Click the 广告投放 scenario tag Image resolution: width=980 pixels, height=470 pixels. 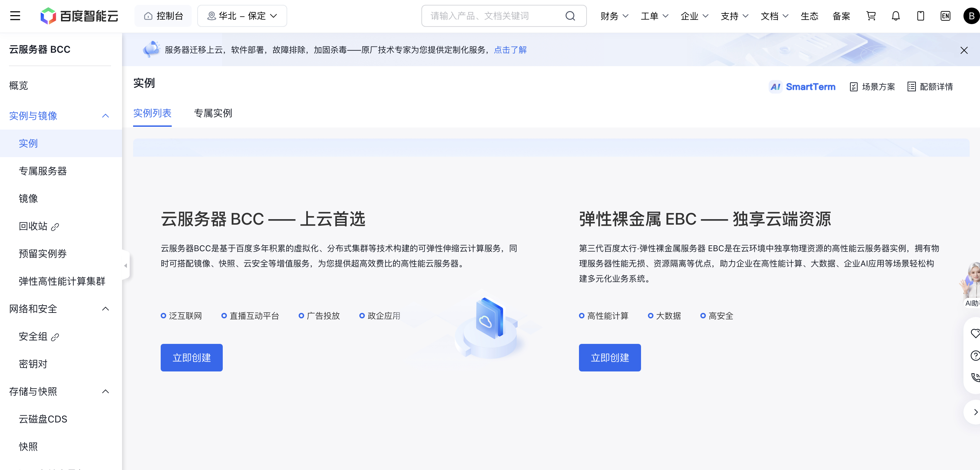pos(319,316)
